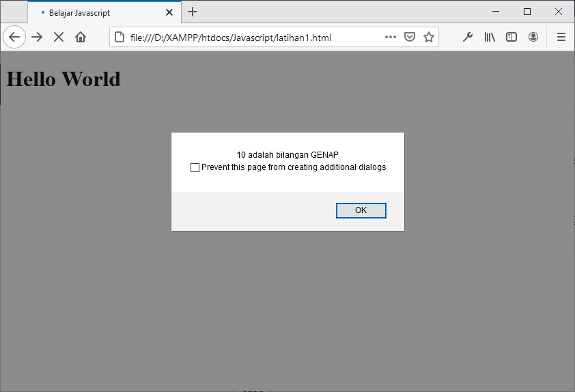575x392 pixels.
Task: Maximize the Firefox window
Action: tap(527, 12)
